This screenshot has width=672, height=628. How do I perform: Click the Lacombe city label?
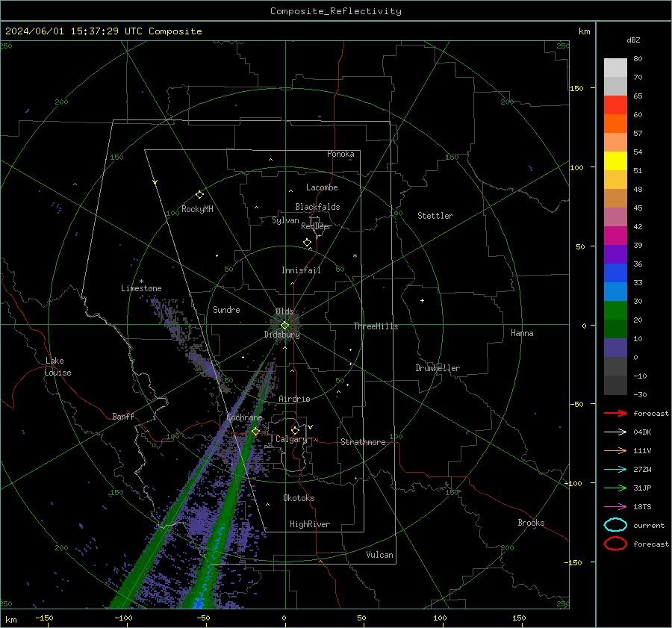(322, 187)
